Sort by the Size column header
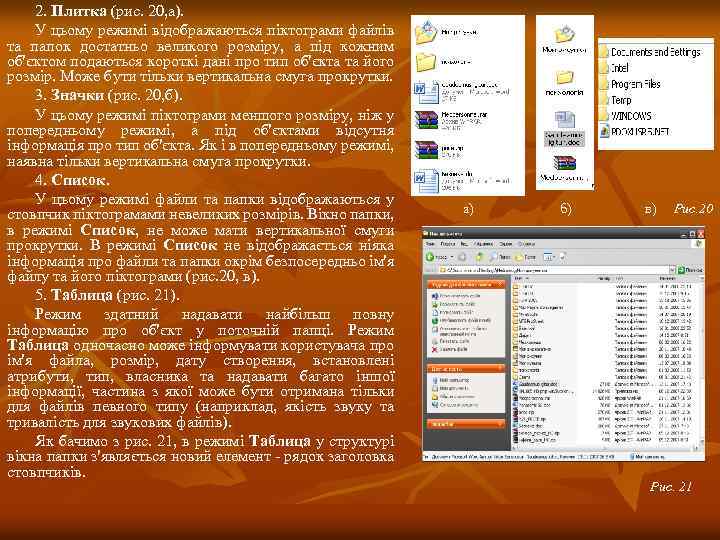The width and height of the screenshot is (720, 540). [605, 278]
